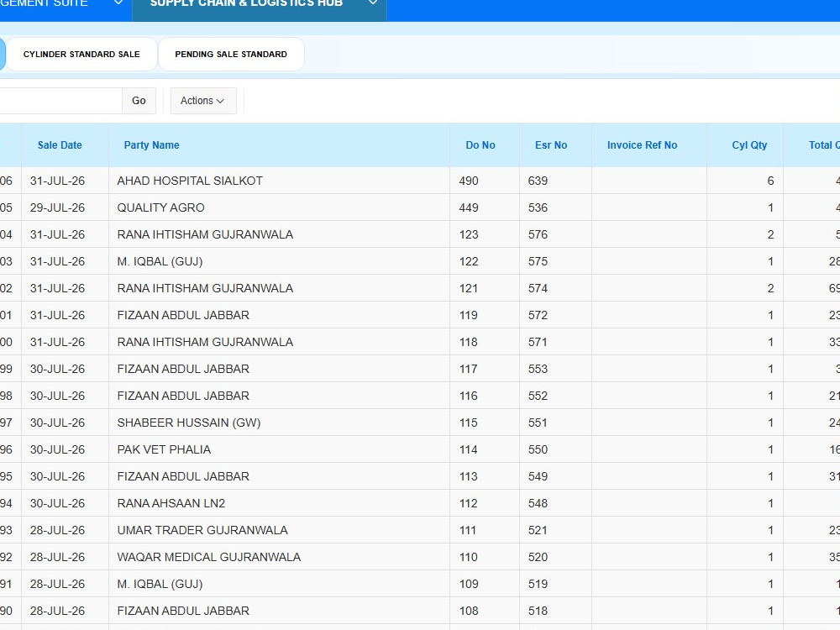Click Esr No value 536
Screen dimensions: 840x630
tap(538, 207)
